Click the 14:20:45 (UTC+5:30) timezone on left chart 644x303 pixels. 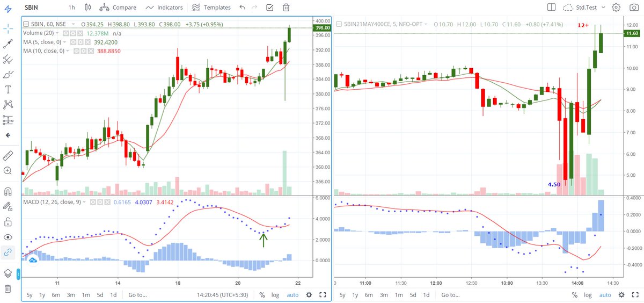click(x=222, y=294)
